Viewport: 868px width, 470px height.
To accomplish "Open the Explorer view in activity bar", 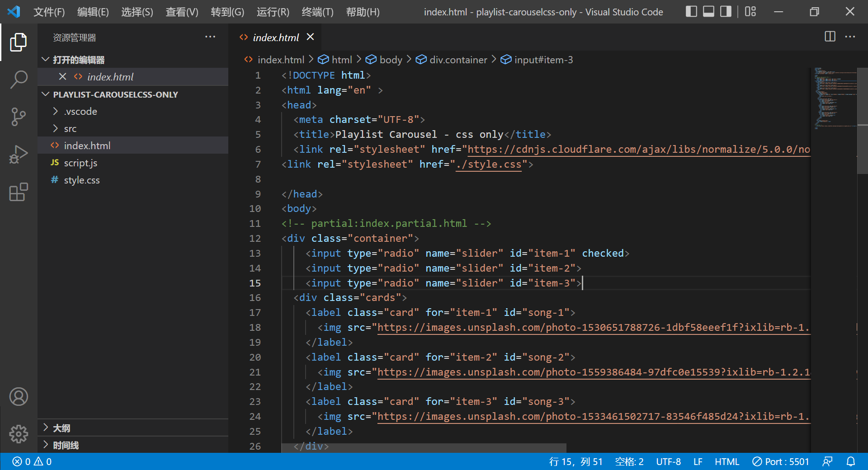I will (19, 42).
